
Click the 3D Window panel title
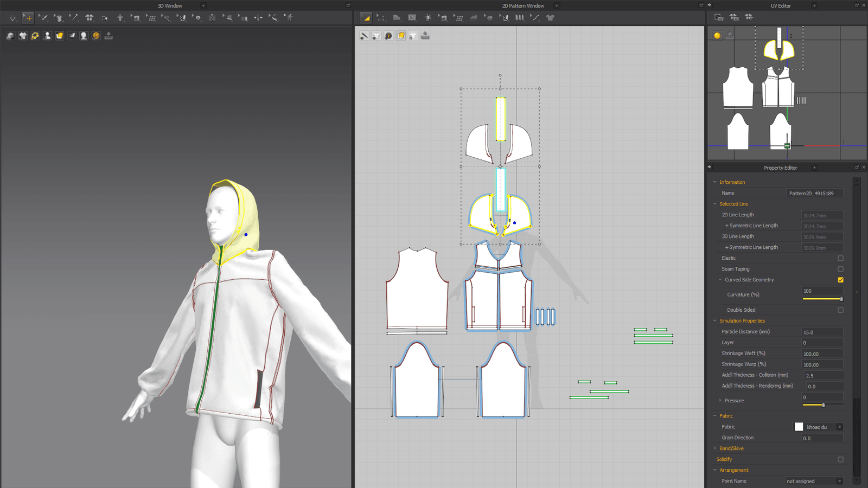tap(170, 5)
